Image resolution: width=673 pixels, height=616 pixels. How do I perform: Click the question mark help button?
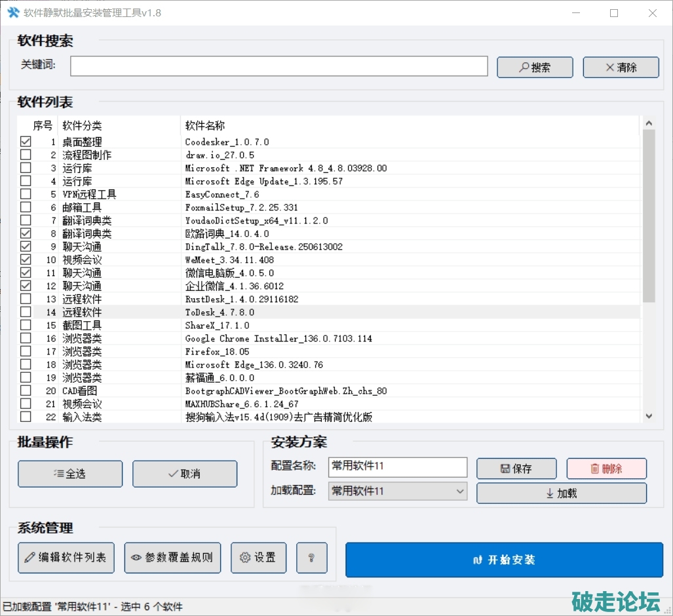pyautogui.click(x=312, y=558)
